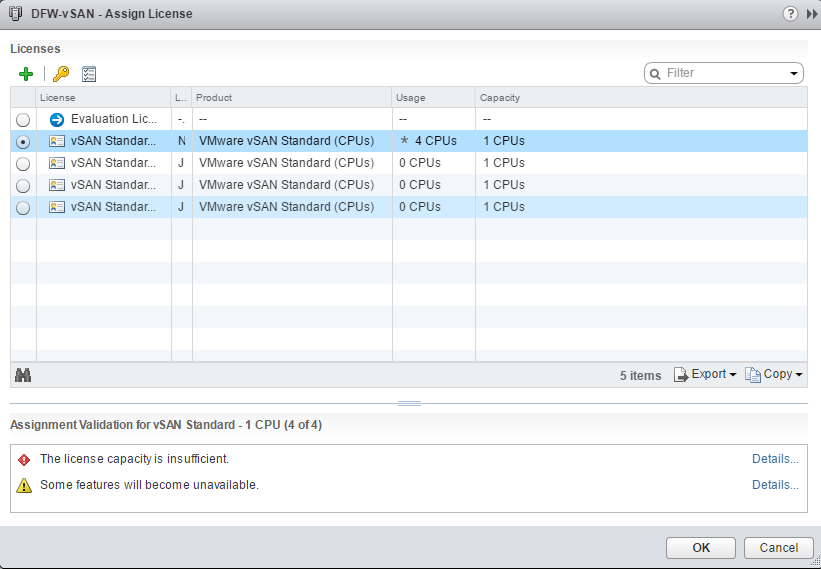Click the 'N' license key cell
821x569 pixels.
182,141
